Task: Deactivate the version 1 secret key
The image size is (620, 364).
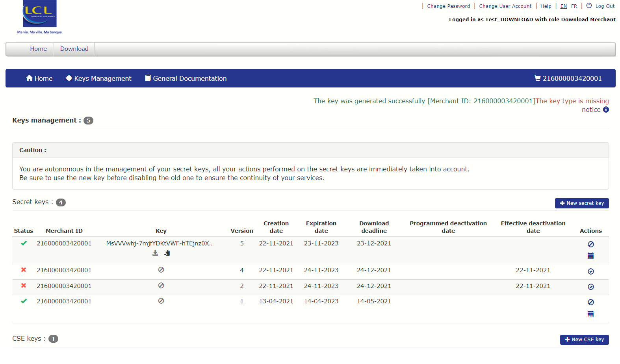Action: tap(591, 302)
